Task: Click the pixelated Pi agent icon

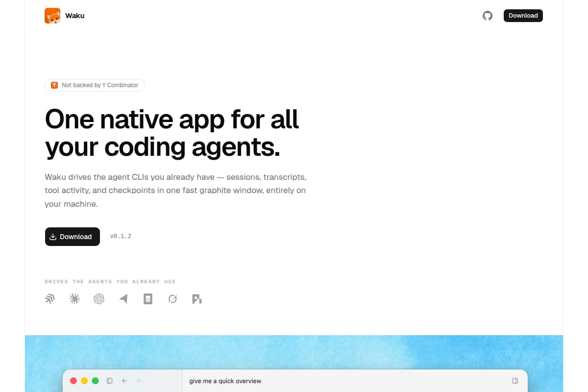Action: coord(197,299)
